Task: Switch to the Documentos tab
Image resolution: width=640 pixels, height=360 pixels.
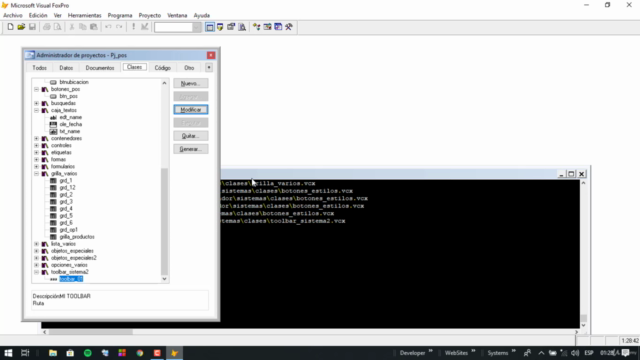Action: (100, 68)
